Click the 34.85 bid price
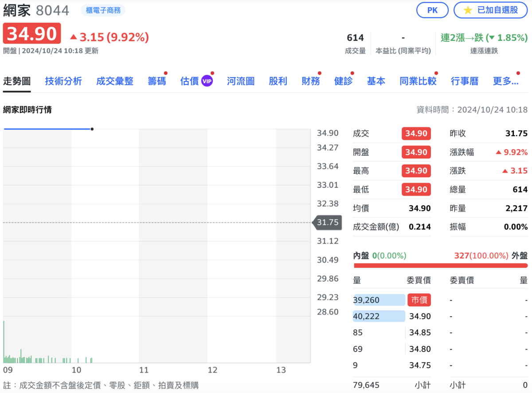 click(x=420, y=332)
